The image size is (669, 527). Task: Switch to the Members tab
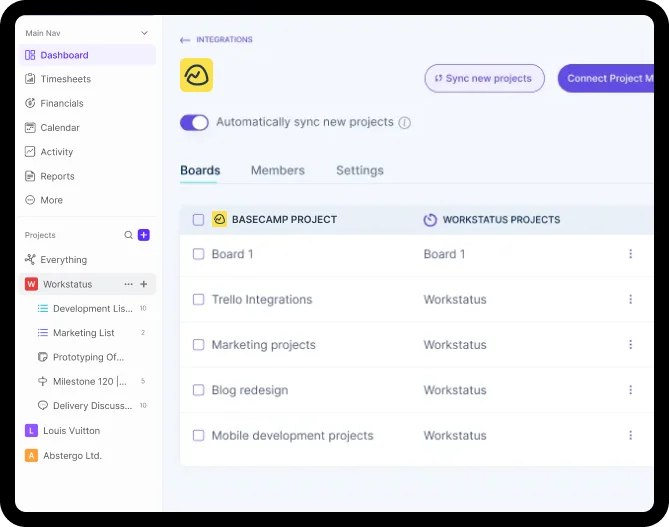[278, 170]
